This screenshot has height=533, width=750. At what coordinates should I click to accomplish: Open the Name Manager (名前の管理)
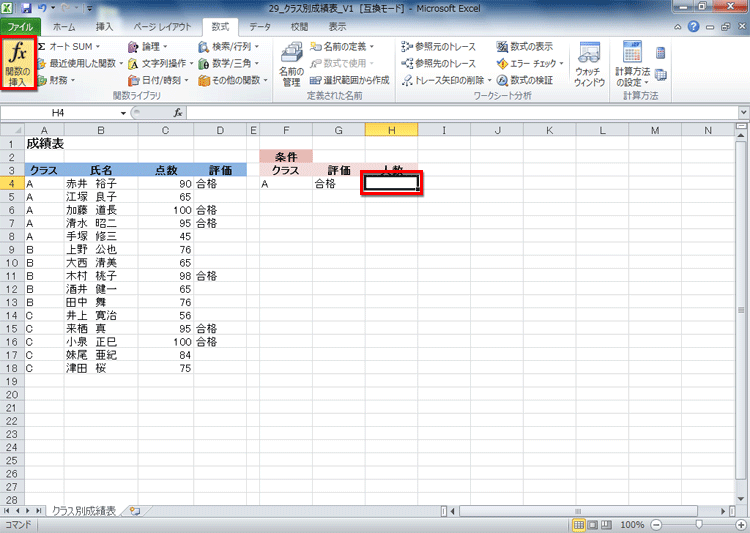(291, 65)
